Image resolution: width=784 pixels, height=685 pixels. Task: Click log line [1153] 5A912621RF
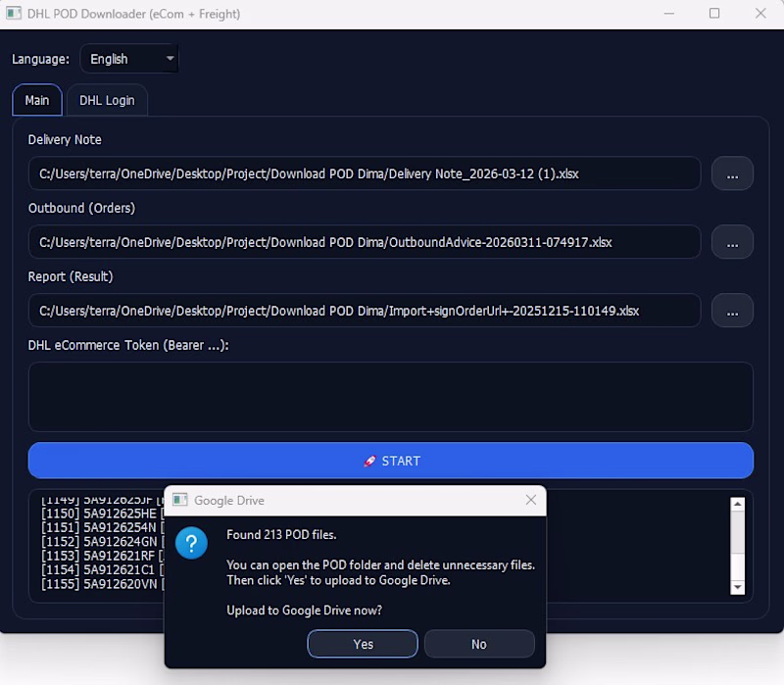point(103,556)
